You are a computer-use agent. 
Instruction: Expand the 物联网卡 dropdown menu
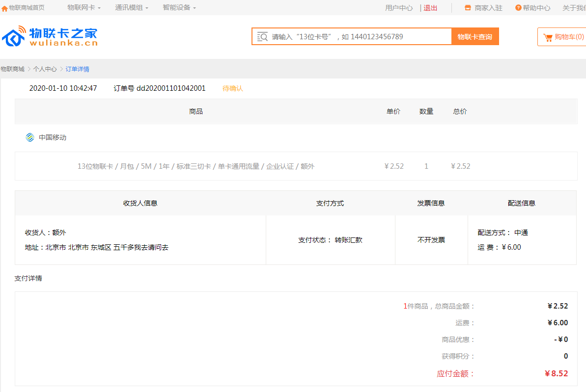pyautogui.click(x=84, y=8)
